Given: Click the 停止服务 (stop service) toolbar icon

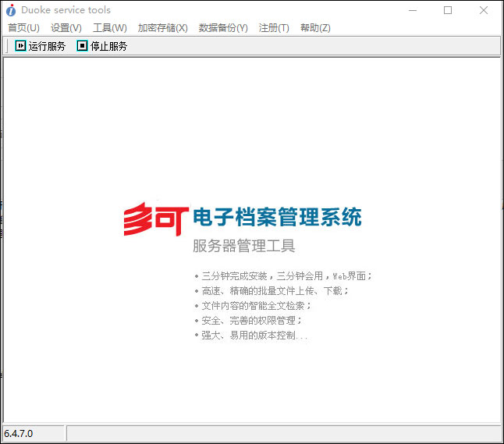Looking at the screenshot, I should click(83, 46).
